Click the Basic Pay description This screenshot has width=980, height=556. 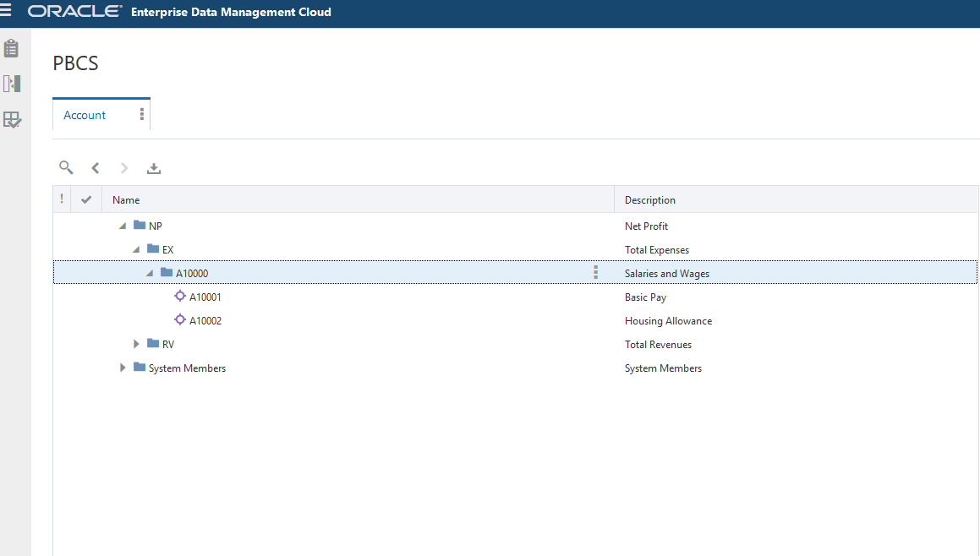[646, 297]
